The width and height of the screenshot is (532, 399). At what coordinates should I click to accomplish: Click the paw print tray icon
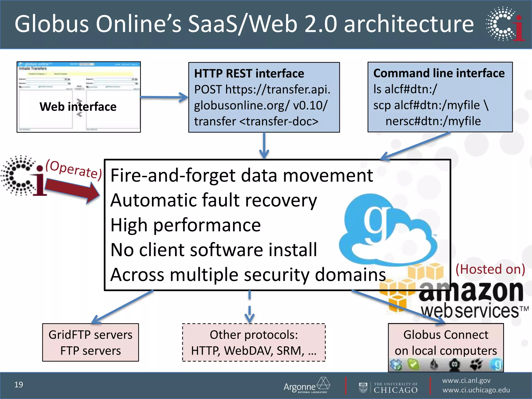476,365
